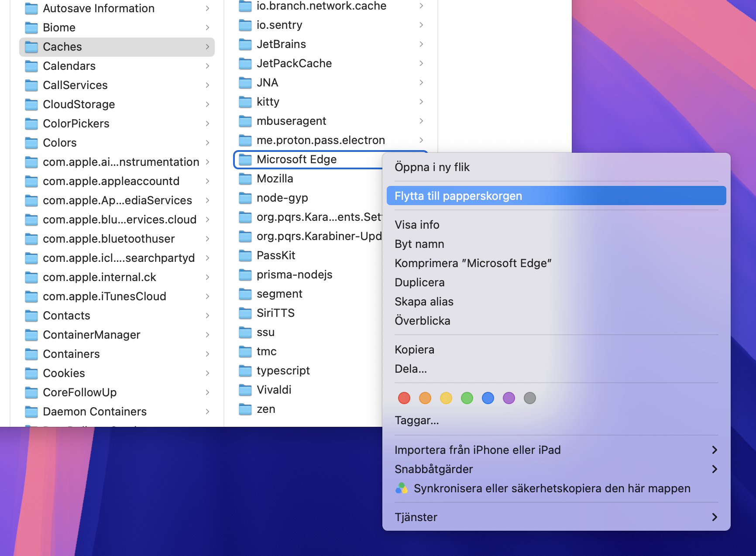This screenshot has height=556, width=756.
Task: Apply the blue tag color
Action: [488, 398]
